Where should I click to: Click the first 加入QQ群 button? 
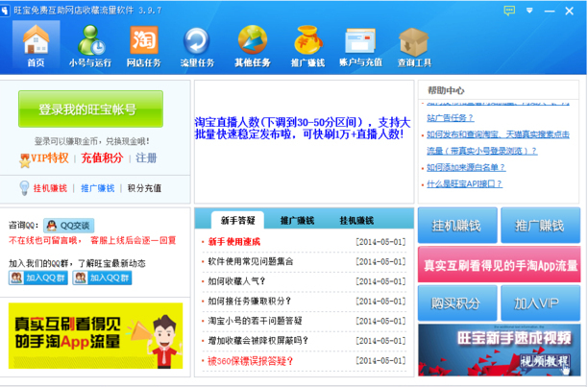(38, 278)
